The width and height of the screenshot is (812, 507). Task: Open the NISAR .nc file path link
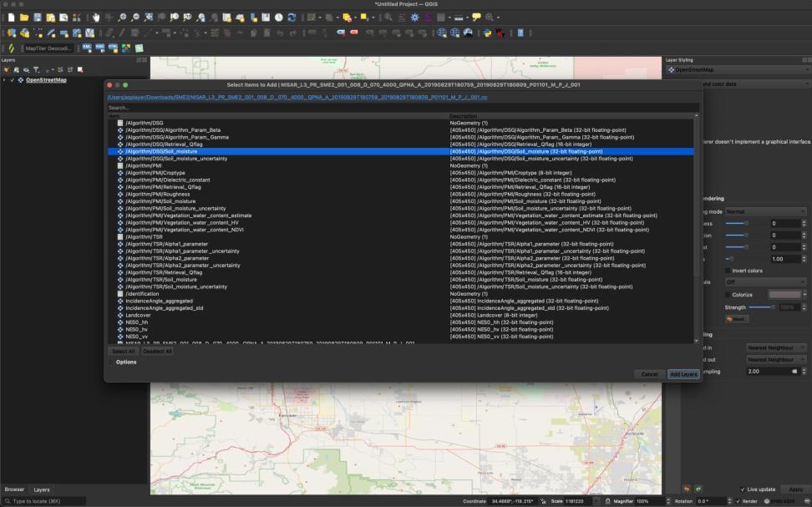(x=297, y=98)
